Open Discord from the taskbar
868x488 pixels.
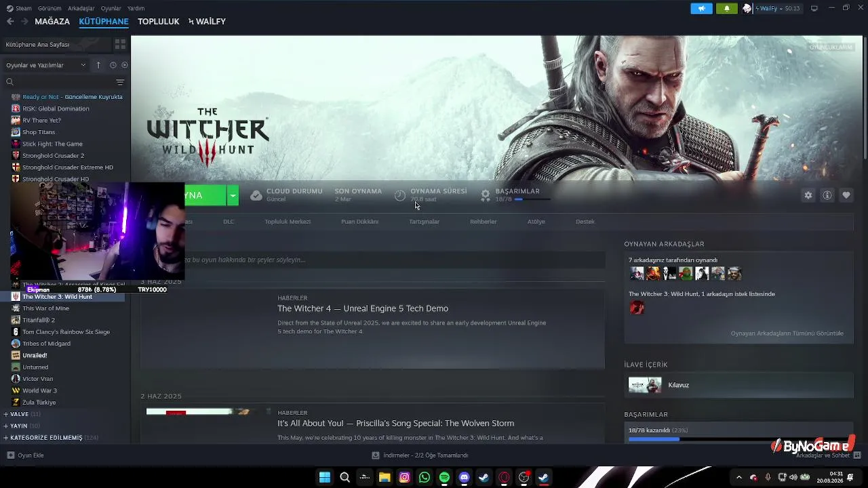[464, 477]
